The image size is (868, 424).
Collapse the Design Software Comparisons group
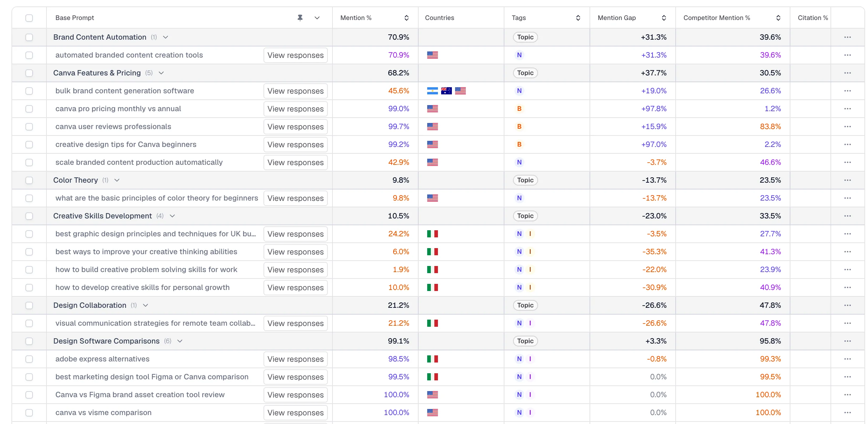point(180,341)
